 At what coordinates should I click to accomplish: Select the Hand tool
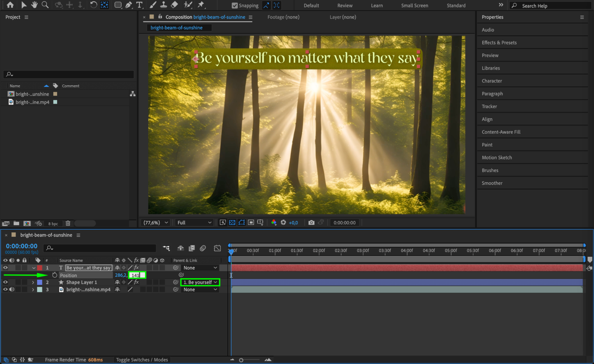(x=34, y=5)
